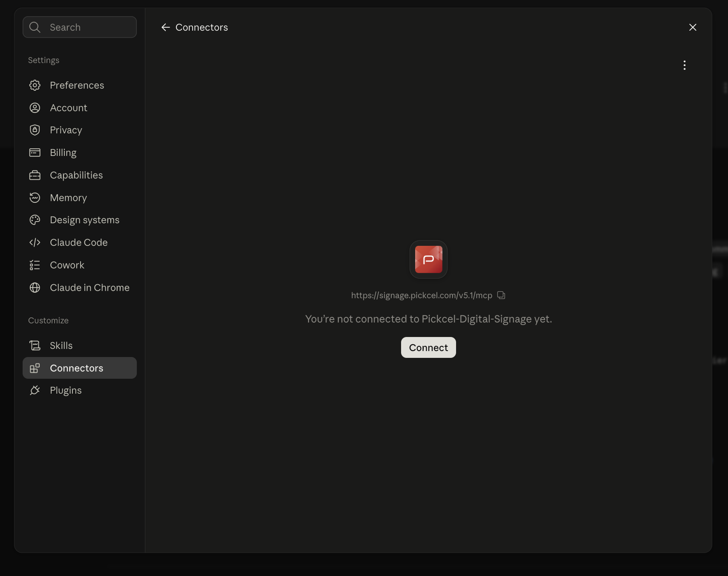
Task: Select the Claude Code brackets icon
Action: (x=35, y=242)
